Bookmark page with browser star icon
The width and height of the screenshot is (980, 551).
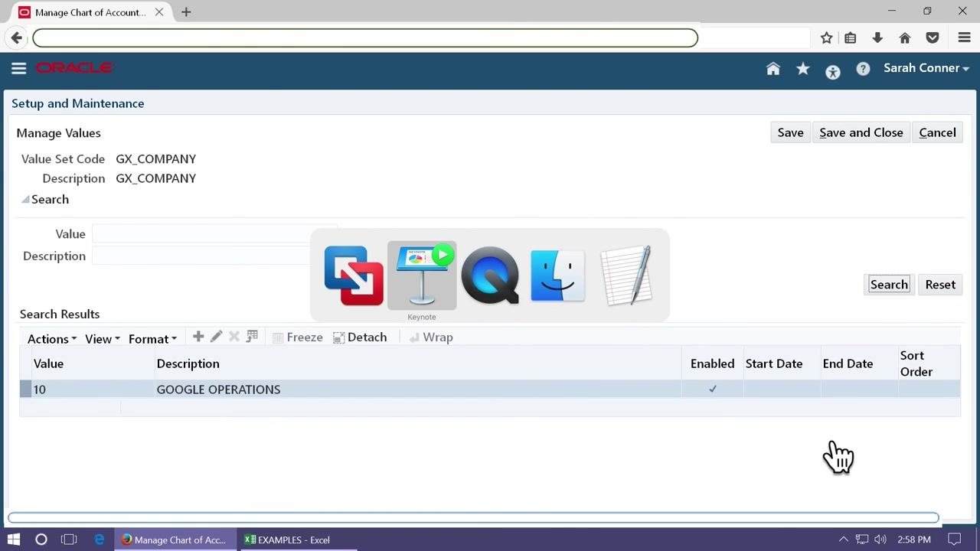[826, 38]
